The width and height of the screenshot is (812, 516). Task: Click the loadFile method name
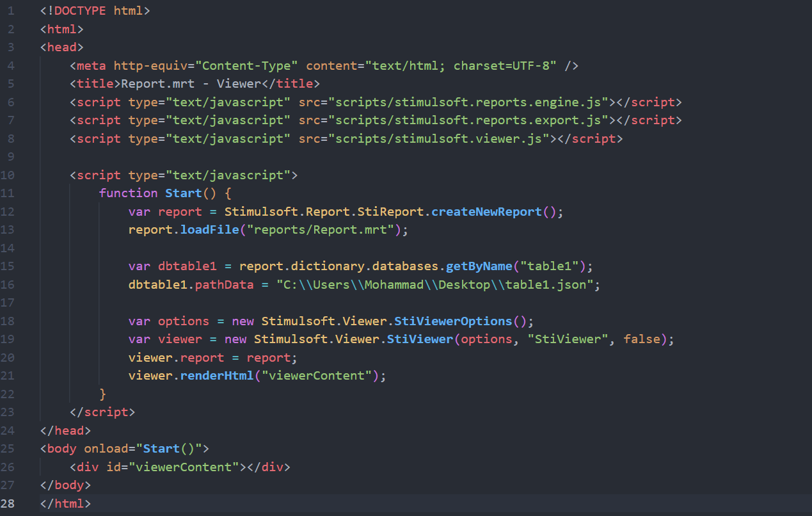pyautogui.click(x=210, y=230)
